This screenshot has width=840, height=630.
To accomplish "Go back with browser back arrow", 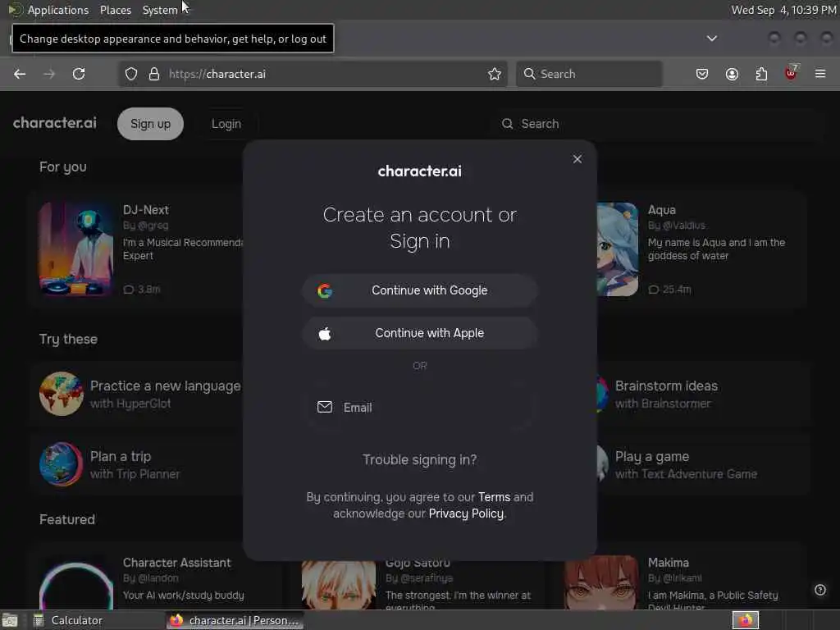I will [x=20, y=74].
